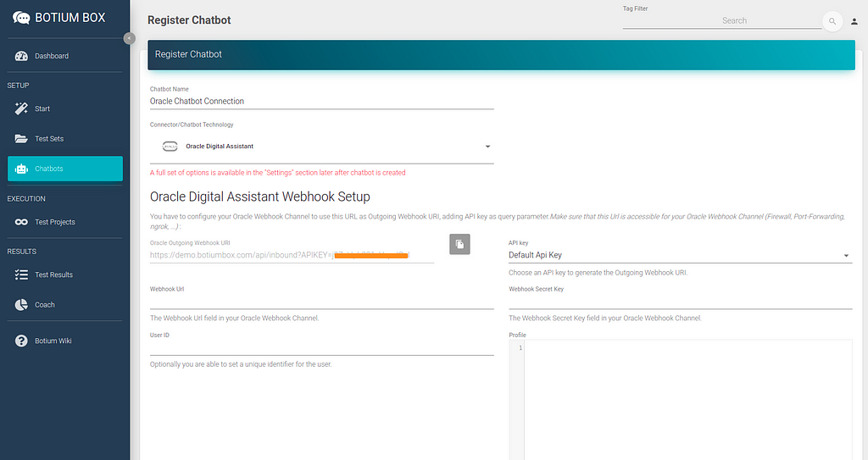Open the Connector/Chatbot Technology dropdown
868x460 pixels.
tap(321, 147)
